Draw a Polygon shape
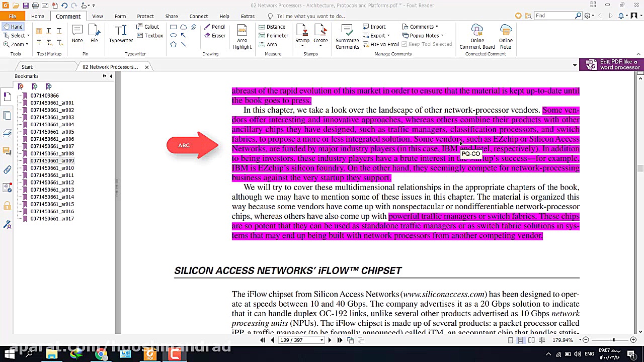 (173, 45)
